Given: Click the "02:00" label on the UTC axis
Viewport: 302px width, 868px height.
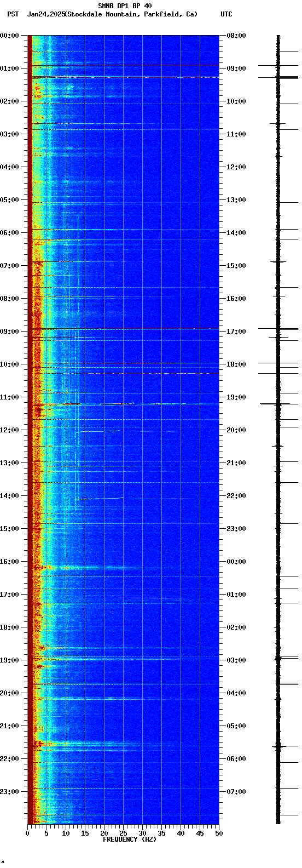Looking at the screenshot, I should [236, 627].
